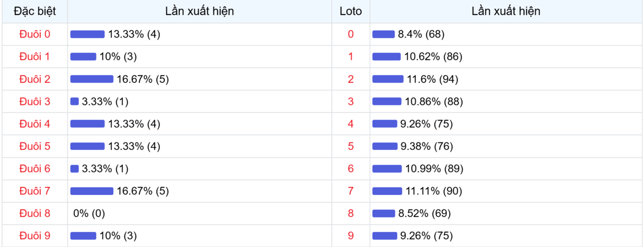The width and height of the screenshot is (644, 247).
Task: Click the Đuôi 9 label
Action: tap(34, 235)
